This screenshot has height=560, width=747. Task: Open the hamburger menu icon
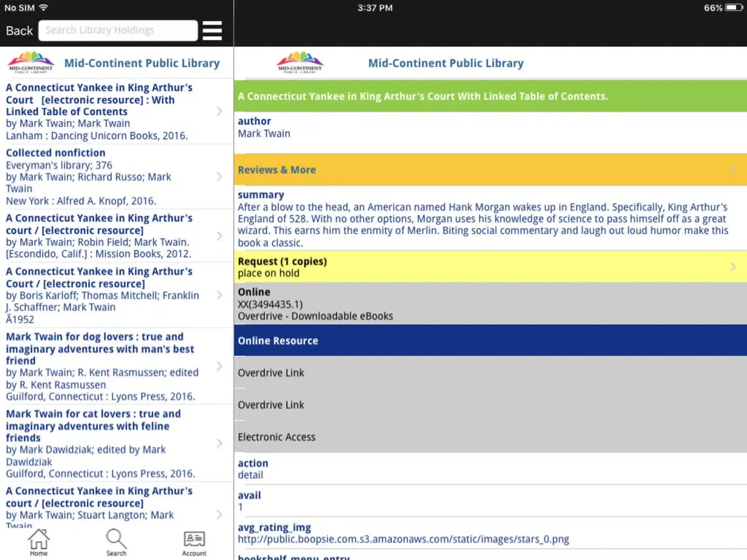point(212,30)
